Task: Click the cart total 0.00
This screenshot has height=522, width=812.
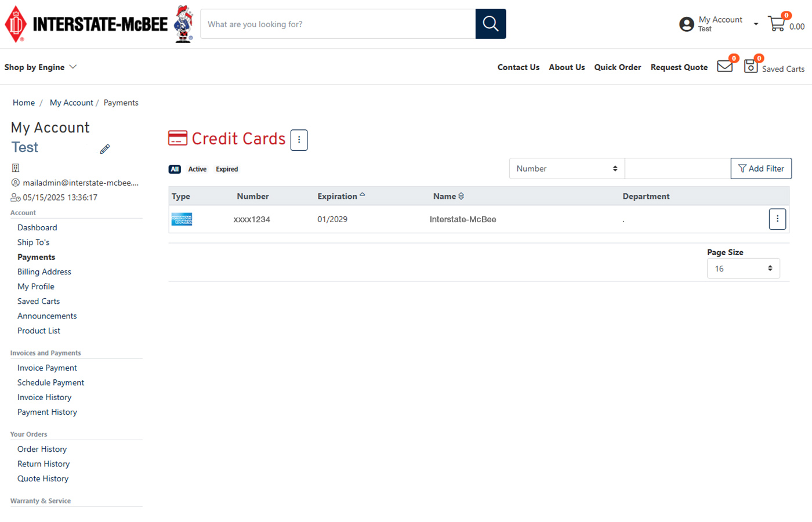Action: [797, 27]
